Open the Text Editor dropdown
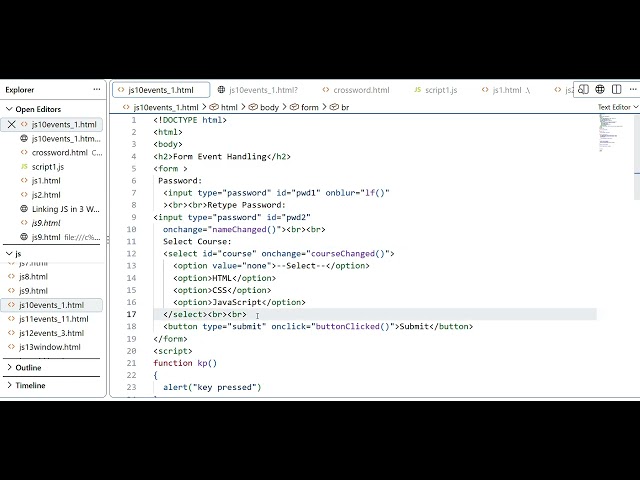The image size is (640, 480). [x=618, y=107]
